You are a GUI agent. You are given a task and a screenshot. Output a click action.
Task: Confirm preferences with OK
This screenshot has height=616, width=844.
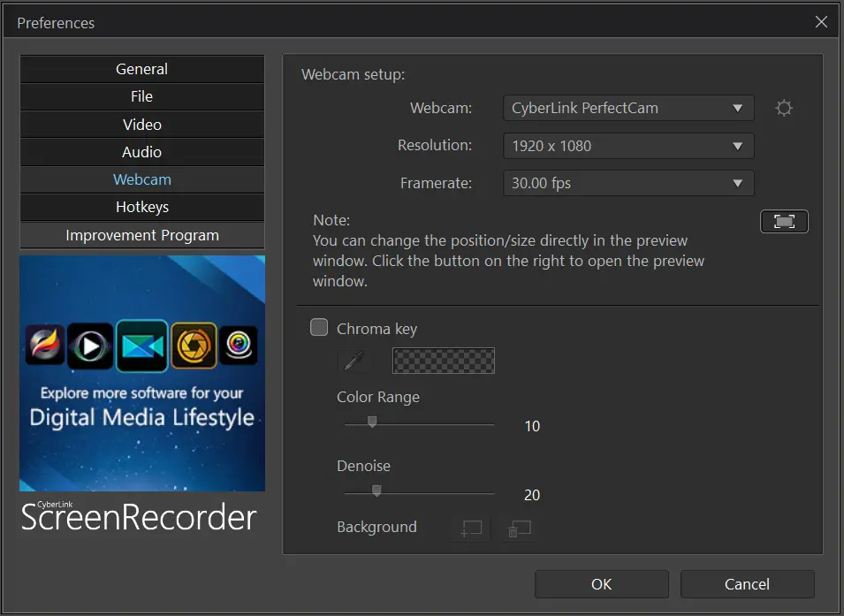601,584
